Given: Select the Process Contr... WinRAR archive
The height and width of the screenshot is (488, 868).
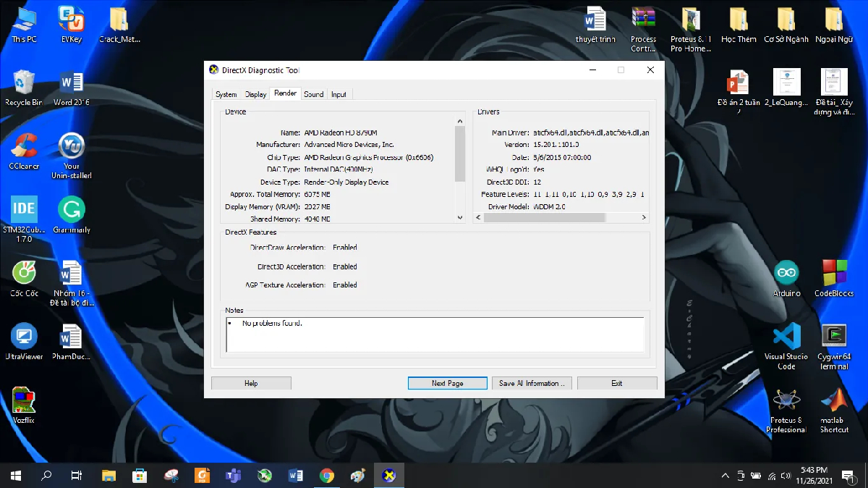Looking at the screenshot, I should pyautogui.click(x=643, y=30).
